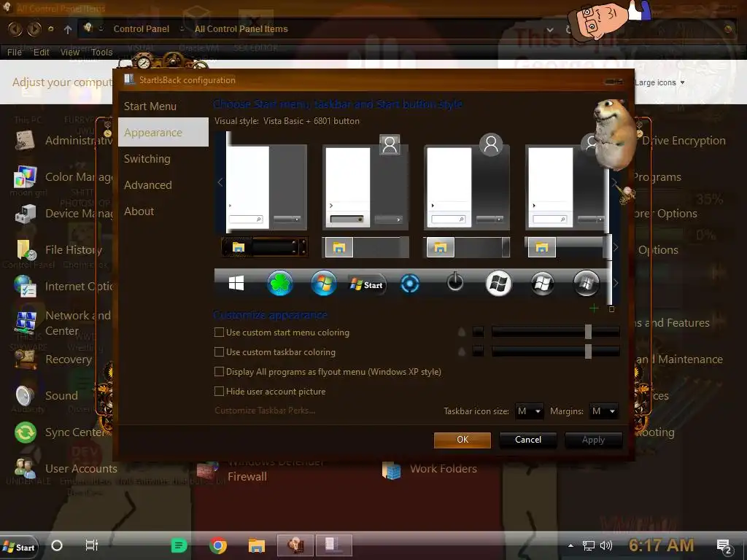Go back in the Control Panel window
This screenshot has height=560, width=747.
click(15, 29)
